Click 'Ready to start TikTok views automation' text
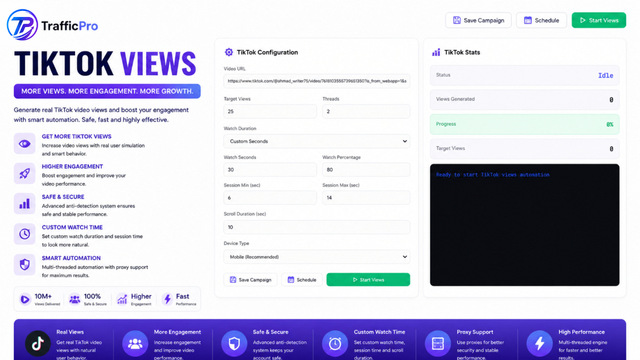Viewport: 640px width, 360px height. (493, 175)
